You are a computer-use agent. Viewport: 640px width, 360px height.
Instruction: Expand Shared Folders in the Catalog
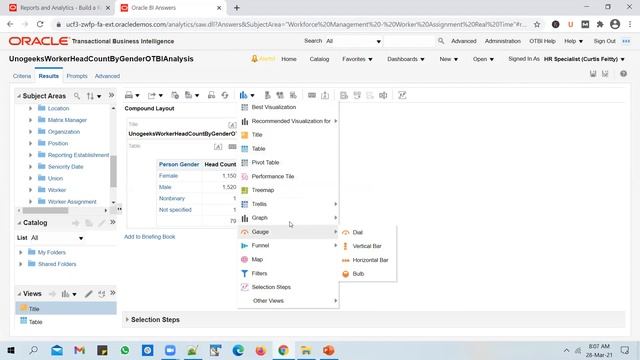point(21,264)
